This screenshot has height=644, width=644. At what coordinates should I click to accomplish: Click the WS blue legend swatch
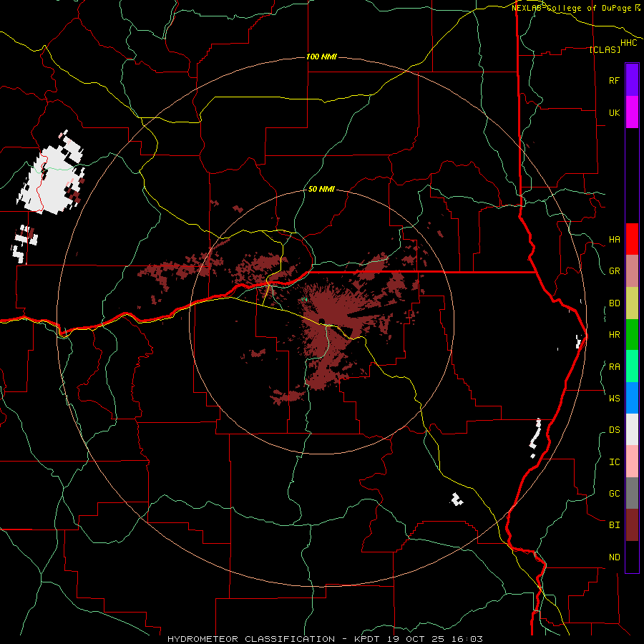[x=632, y=398]
